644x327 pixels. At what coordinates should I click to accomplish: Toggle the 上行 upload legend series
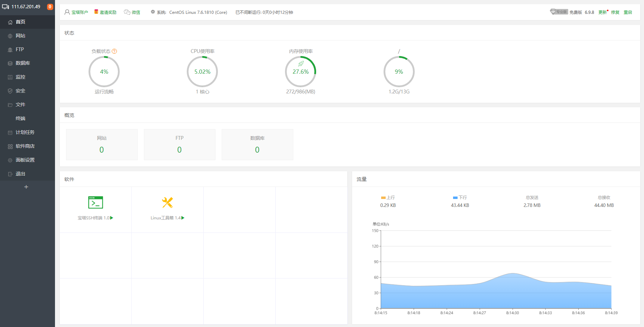tap(388, 198)
